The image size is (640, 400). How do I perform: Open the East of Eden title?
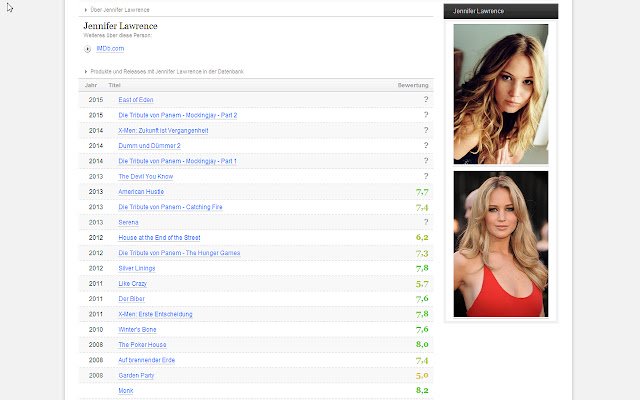[136, 100]
